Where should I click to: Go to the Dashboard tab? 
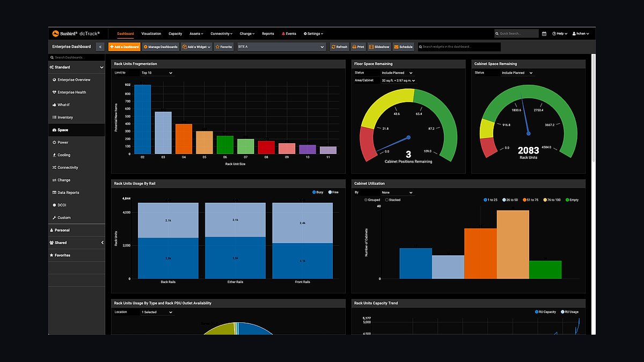coord(126,33)
